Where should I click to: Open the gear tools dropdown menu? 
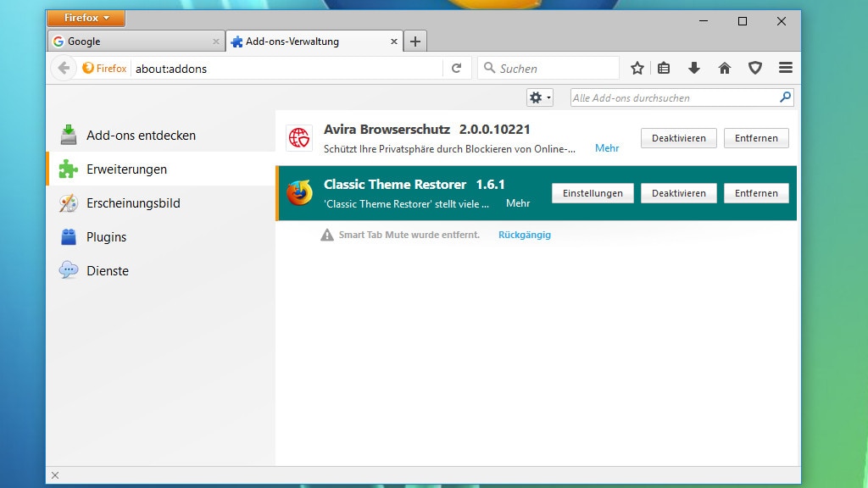(539, 97)
